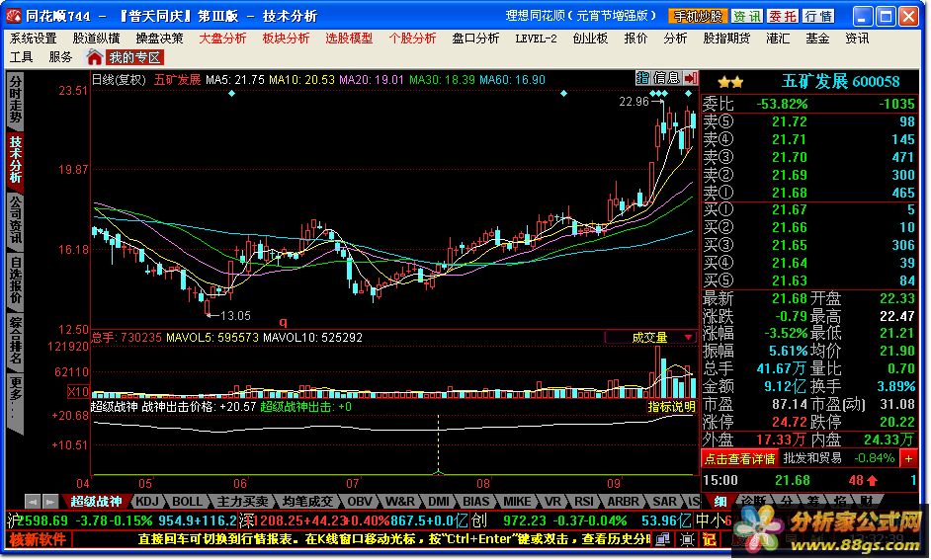Screen dimensions: 931x560
Task: Click the 五矿发展 600058 stock title
Action: tap(839, 82)
